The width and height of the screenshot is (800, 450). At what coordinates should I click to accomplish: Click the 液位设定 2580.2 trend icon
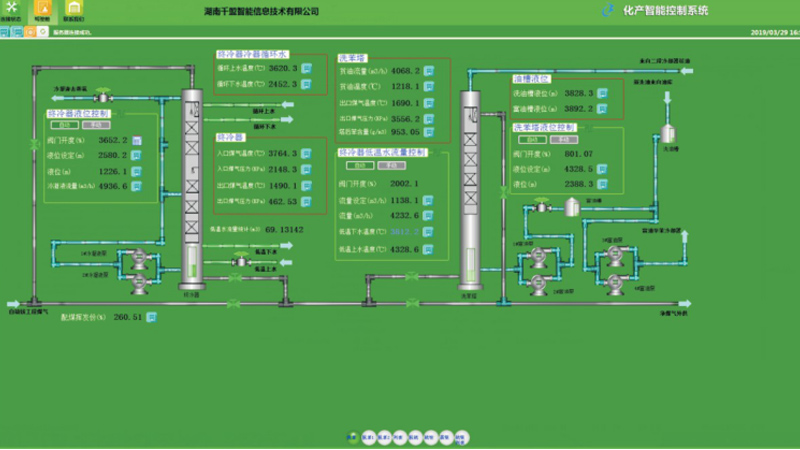coord(136,156)
